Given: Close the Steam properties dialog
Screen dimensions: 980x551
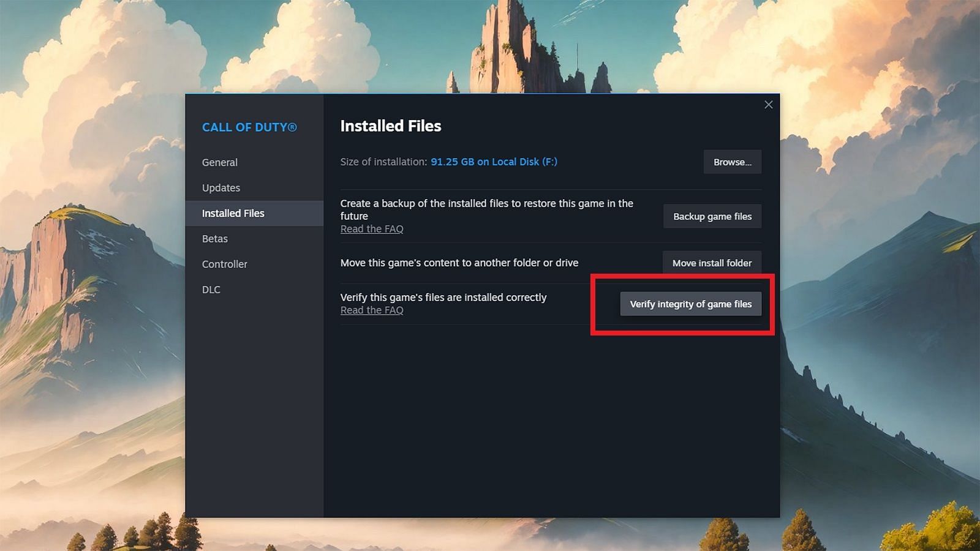Looking at the screenshot, I should 769,105.
